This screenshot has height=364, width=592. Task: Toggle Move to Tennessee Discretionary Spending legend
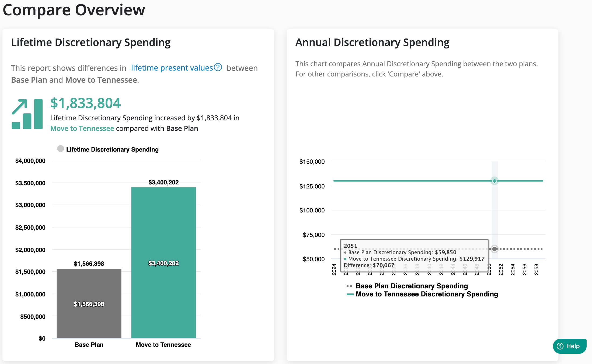pos(427,294)
